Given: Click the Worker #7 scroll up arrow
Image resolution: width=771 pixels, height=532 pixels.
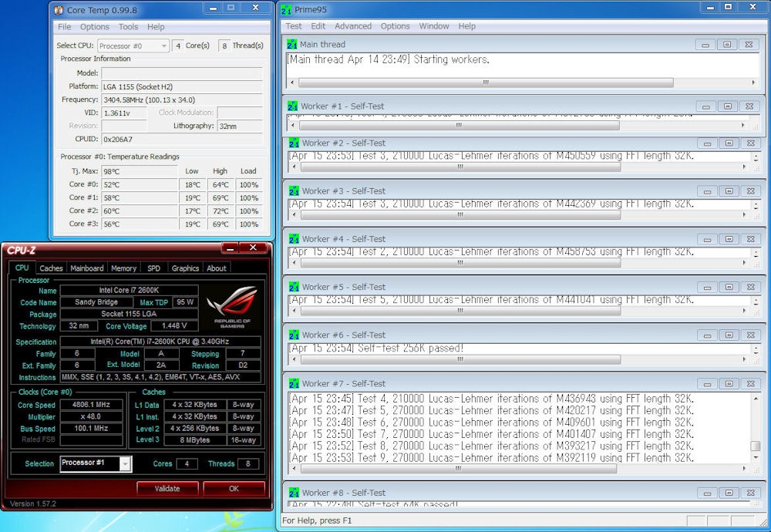Looking at the screenshot, I should pyautogui.click(x=756, y=398).
